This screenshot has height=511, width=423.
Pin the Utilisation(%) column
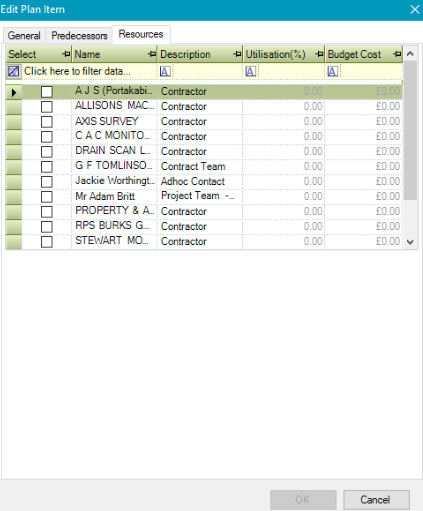pos(320,54)
